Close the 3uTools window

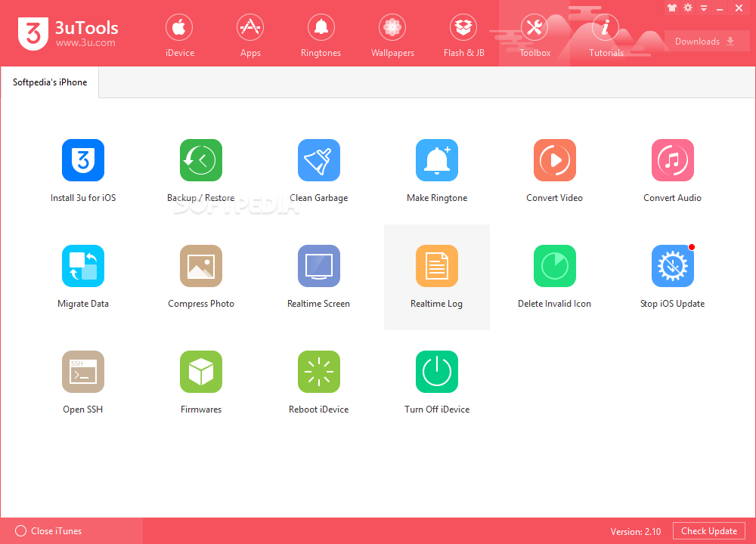[739, 8]
